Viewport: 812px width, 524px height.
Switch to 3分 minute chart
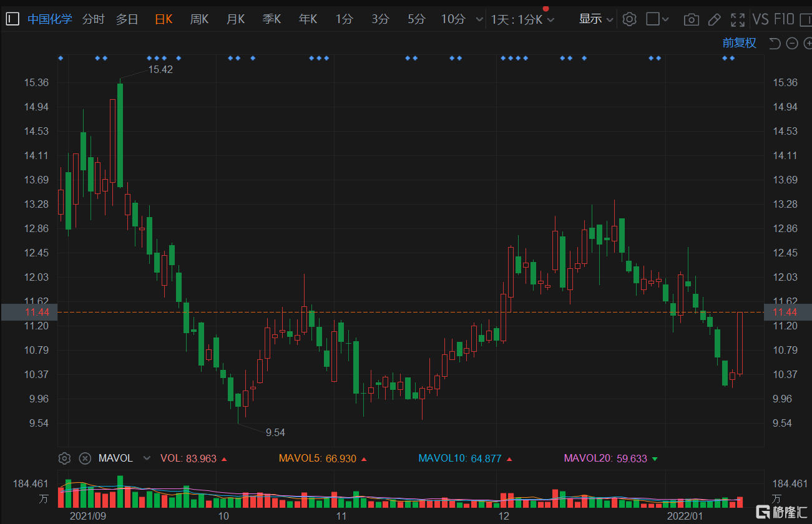point(380,19)
